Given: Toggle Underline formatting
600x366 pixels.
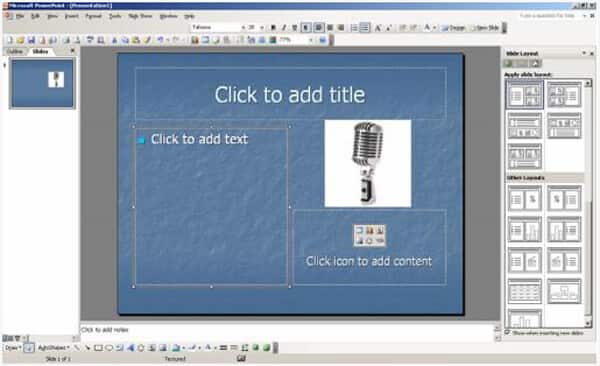Looking at the screenshot, I should coord(295,28).
